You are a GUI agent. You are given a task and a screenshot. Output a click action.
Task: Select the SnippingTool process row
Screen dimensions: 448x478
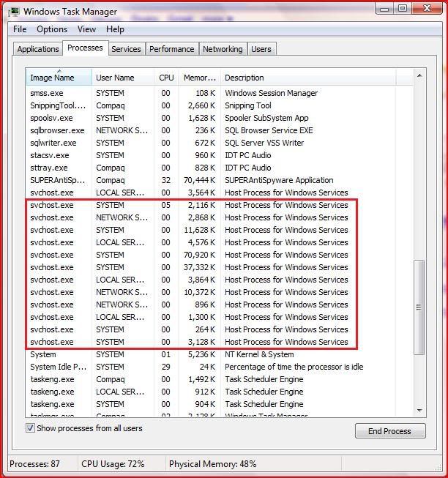coord(220,105)
